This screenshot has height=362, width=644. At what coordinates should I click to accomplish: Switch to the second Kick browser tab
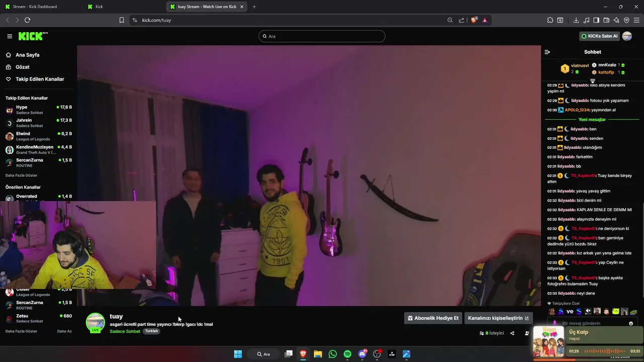[124, 7]
